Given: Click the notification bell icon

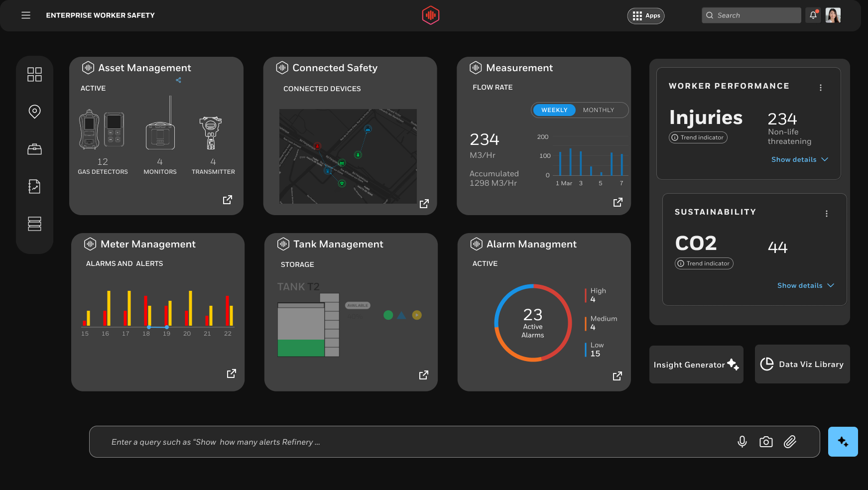Looking at the screenshot, I should (813, 15).
